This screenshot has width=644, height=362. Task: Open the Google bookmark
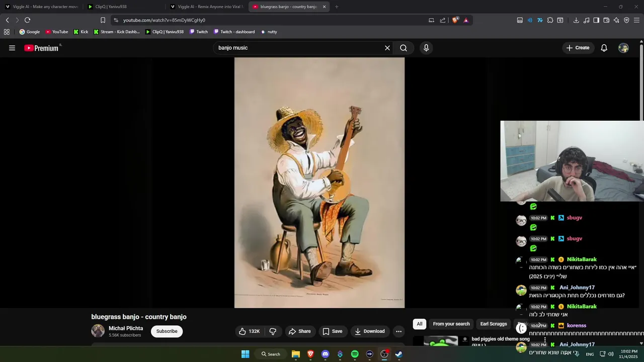click(29, 32)
